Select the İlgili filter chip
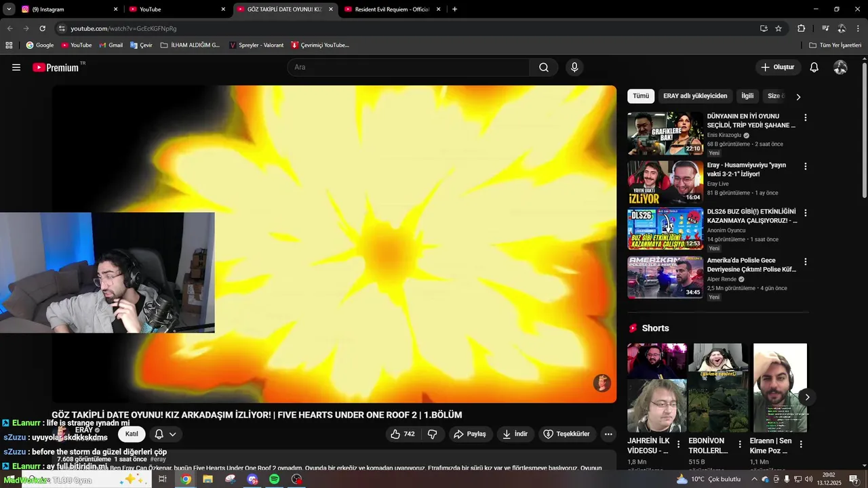The width and height of the screenshot is (868, 488). (747, 96)
